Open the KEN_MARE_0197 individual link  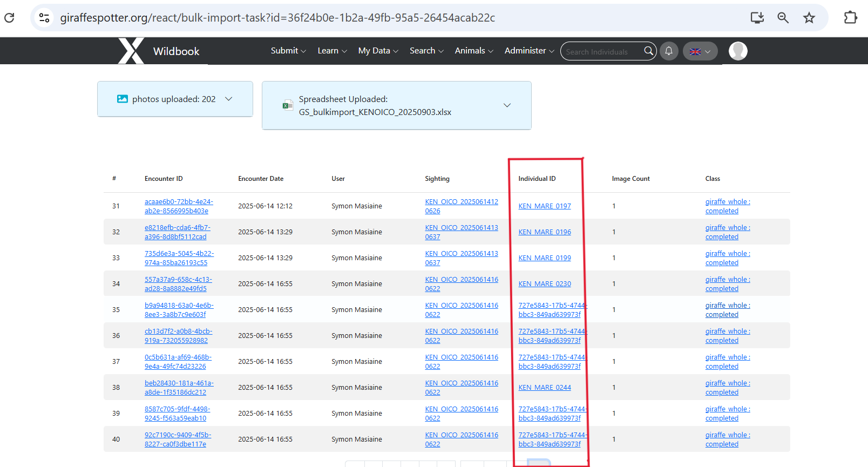click(x=544, y=206)
